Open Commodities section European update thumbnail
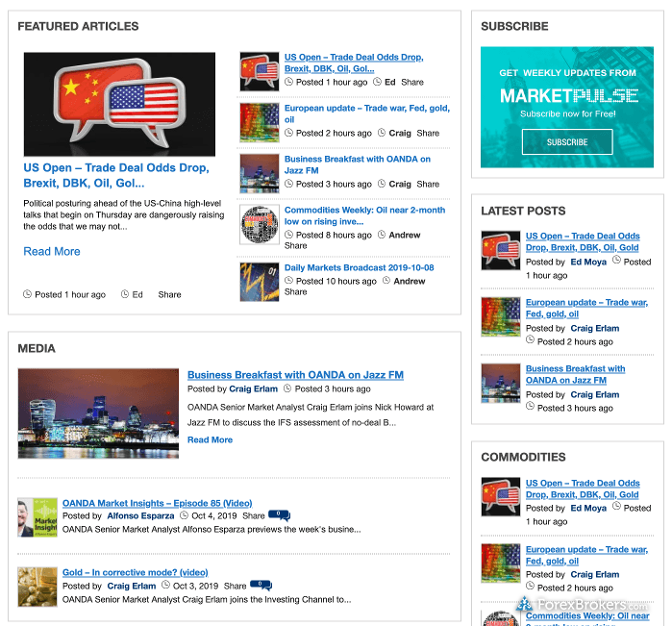The height and width of the screenshot is (626, 672). (501, 563)
